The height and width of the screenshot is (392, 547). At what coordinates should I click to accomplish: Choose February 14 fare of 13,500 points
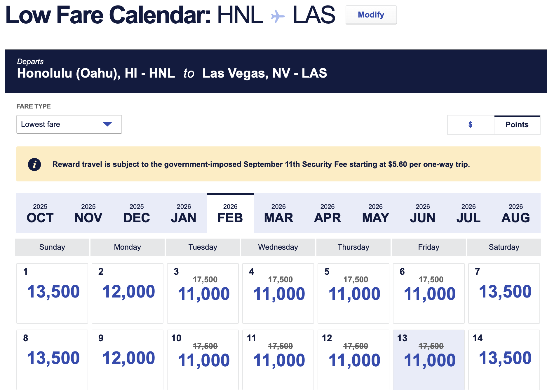[504, 360]
